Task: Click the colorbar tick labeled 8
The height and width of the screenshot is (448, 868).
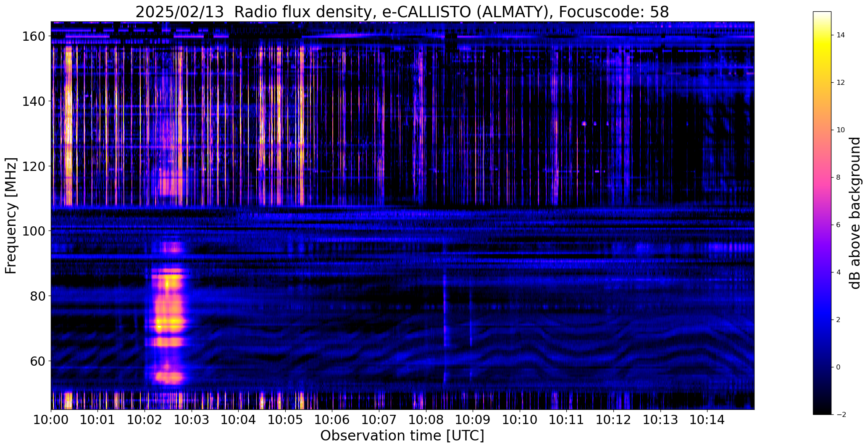Action: click(838, 178)
